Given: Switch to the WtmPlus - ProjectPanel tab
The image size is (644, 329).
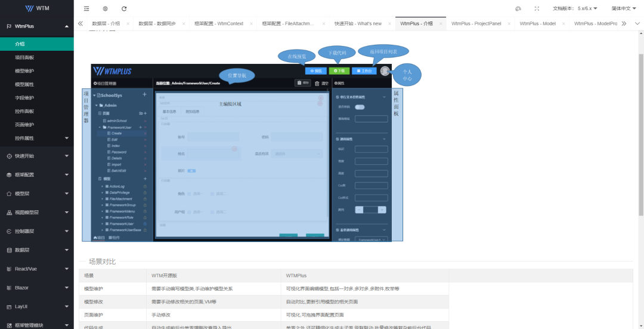Looking at the screenshot, I should point(476,24).
